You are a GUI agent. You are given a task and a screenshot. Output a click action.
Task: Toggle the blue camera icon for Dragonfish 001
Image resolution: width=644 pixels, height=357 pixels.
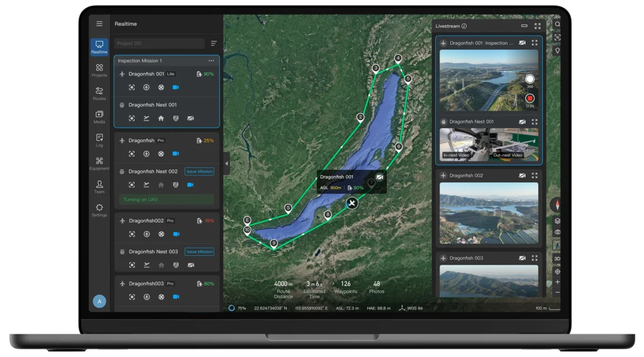tap(175, 87)
